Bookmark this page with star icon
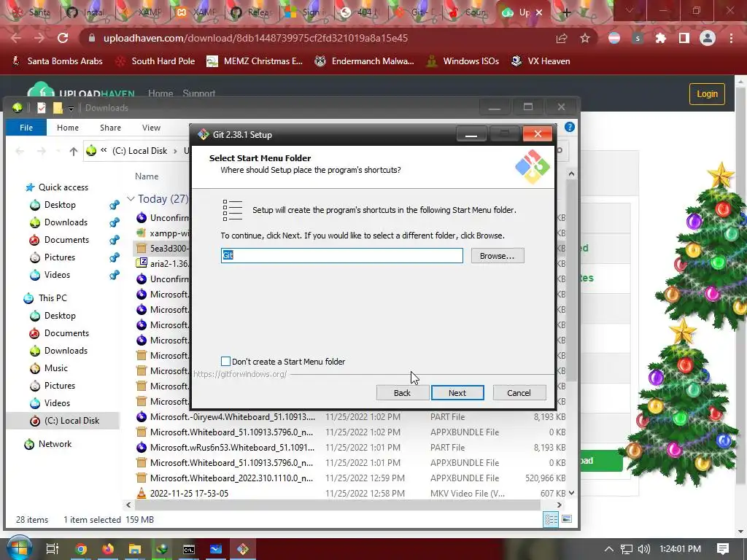The image size is (747, 560). 585,39
